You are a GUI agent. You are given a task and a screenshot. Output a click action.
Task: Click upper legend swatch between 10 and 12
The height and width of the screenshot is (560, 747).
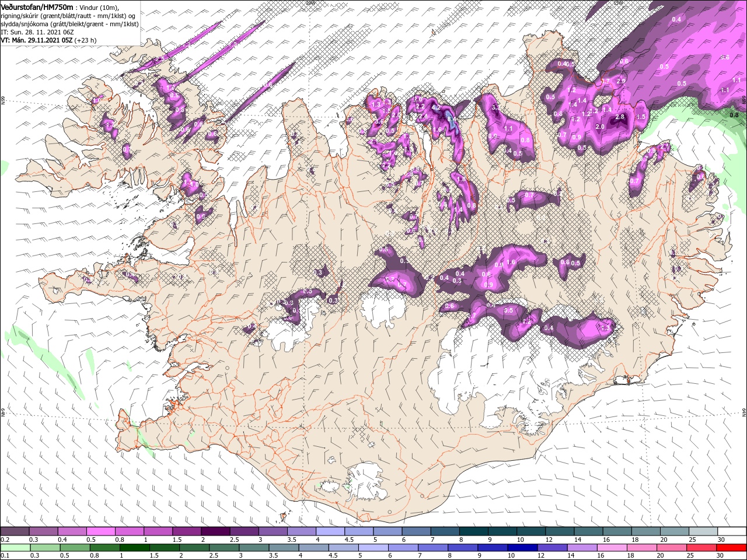(x=530, y=531)
